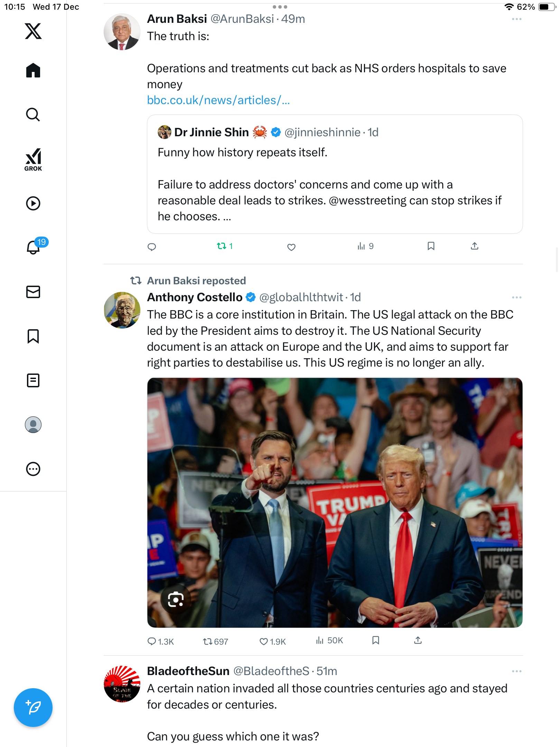Open the sidebar More menu circle

point(33,469)
